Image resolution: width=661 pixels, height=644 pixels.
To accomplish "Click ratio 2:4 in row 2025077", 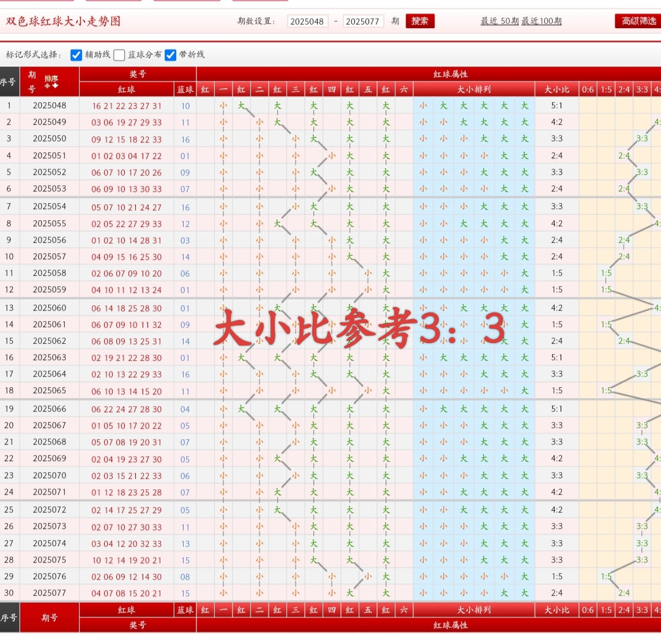I will [x=557, y=593].
